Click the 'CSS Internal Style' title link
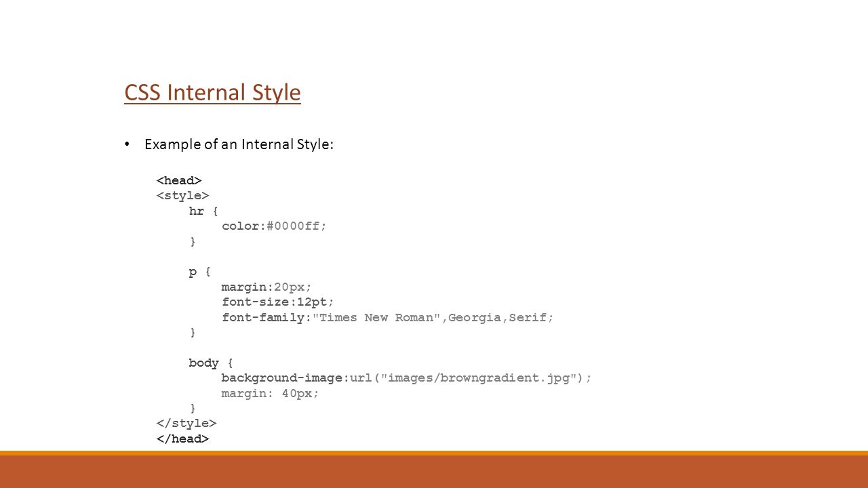 pyautogui.click(x=212, y=92)
